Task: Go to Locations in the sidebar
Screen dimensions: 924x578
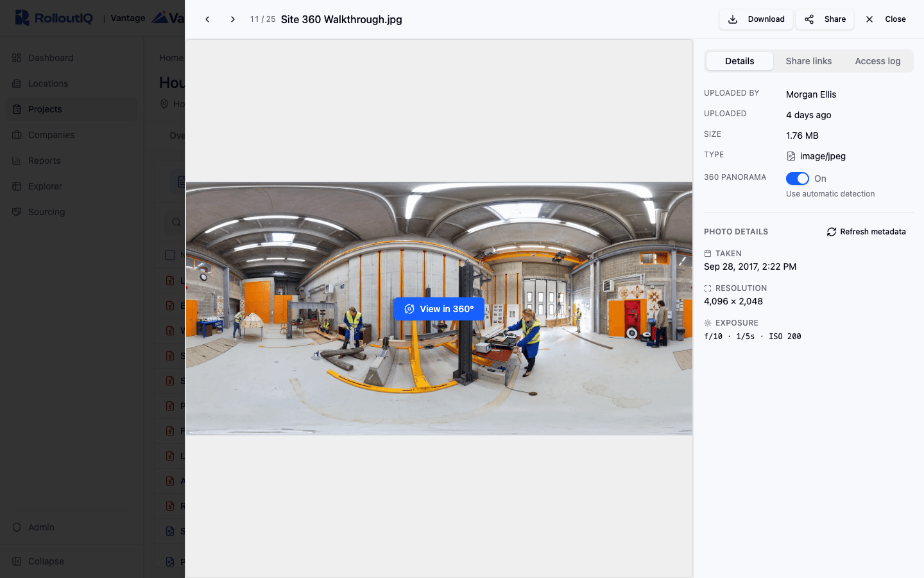Action: click(x=71, y=83)
